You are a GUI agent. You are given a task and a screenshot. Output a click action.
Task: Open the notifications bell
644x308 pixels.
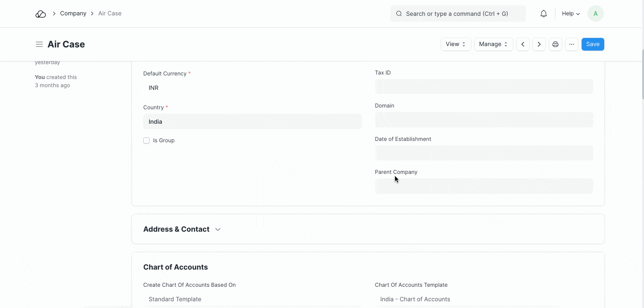(x=543, y=14)
